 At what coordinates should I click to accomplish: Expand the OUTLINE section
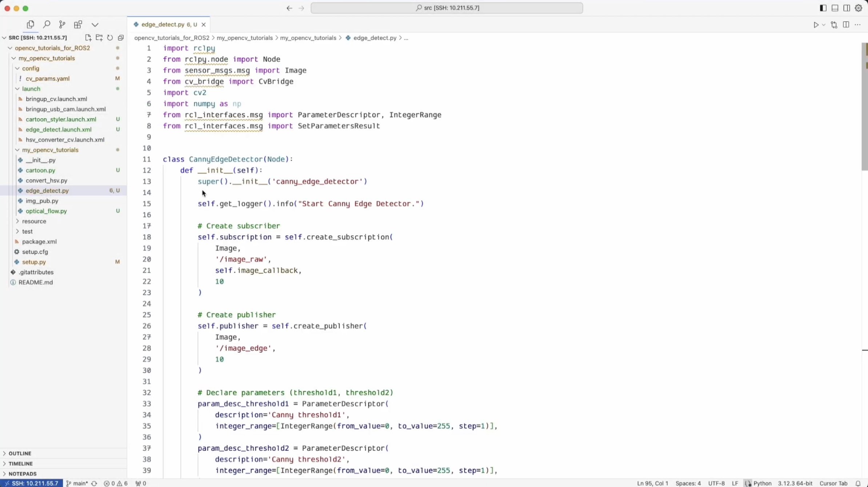[20, 454]
